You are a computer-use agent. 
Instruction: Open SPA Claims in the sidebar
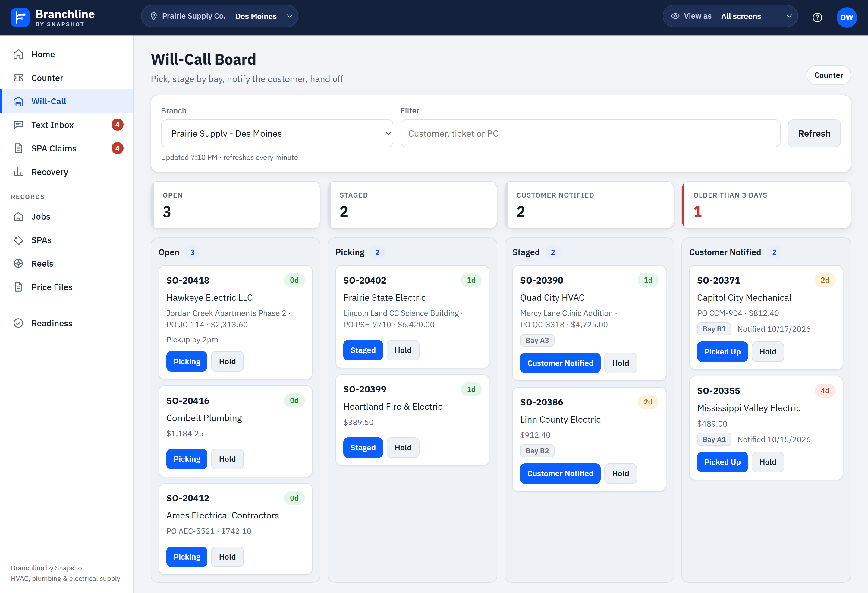[67, 148]
